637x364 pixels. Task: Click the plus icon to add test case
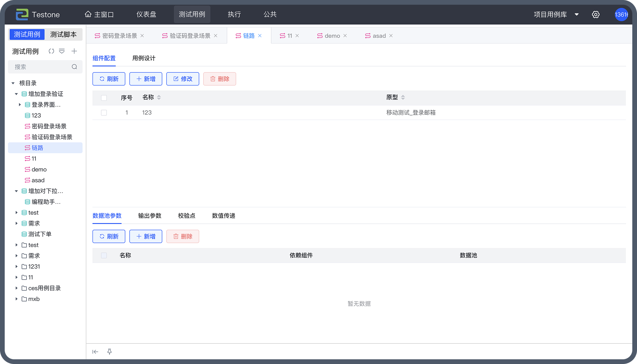tap(74, 51)
